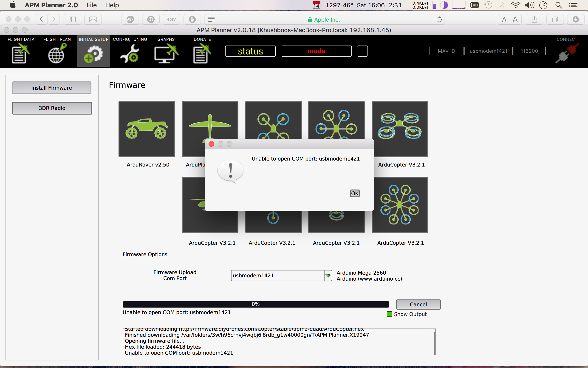Viewport: 588px width, 368px height.
Task: Toggle the Safari sidebar icon
Action: 72,19
